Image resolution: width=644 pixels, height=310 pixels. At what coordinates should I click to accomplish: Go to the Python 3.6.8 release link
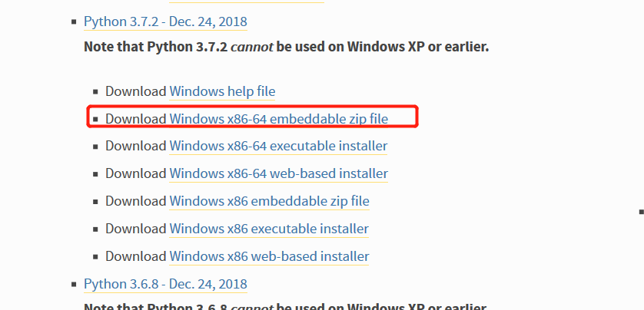(x=165, y=284)
